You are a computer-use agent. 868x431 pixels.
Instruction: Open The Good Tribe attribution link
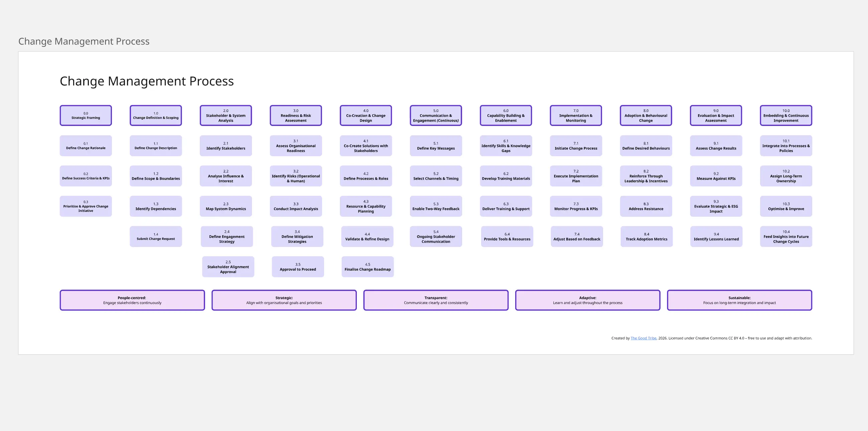[643, 338]
